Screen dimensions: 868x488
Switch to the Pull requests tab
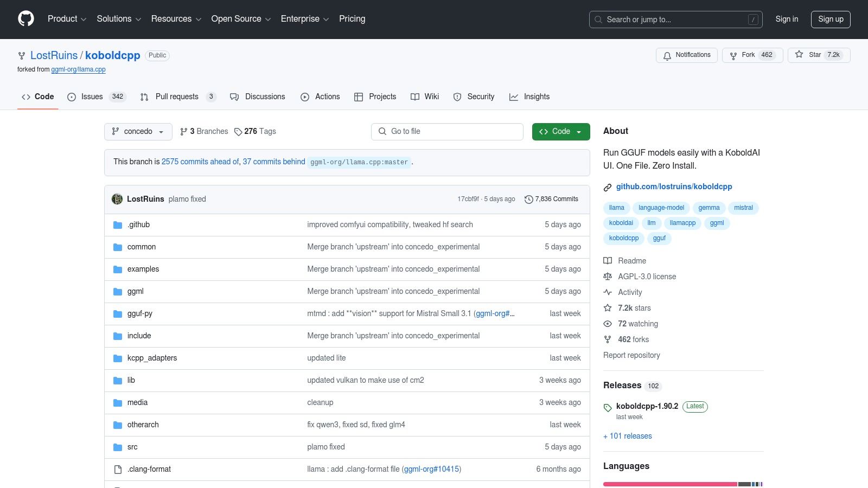(178, 97)
